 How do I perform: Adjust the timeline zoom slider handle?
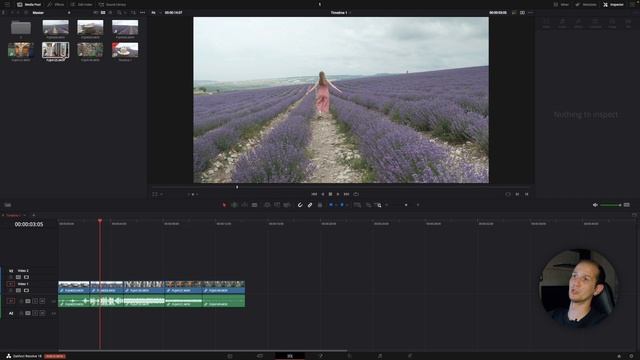[406, 205]
